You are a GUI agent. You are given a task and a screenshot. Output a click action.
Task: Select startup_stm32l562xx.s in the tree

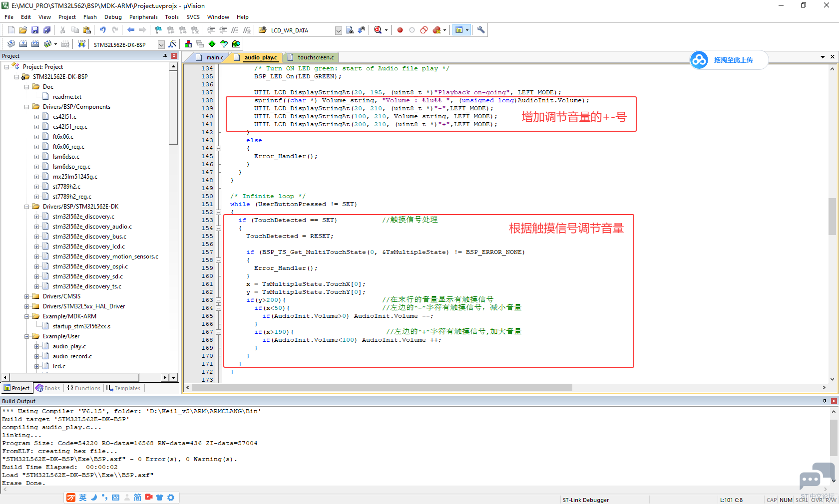pos(82,326)
